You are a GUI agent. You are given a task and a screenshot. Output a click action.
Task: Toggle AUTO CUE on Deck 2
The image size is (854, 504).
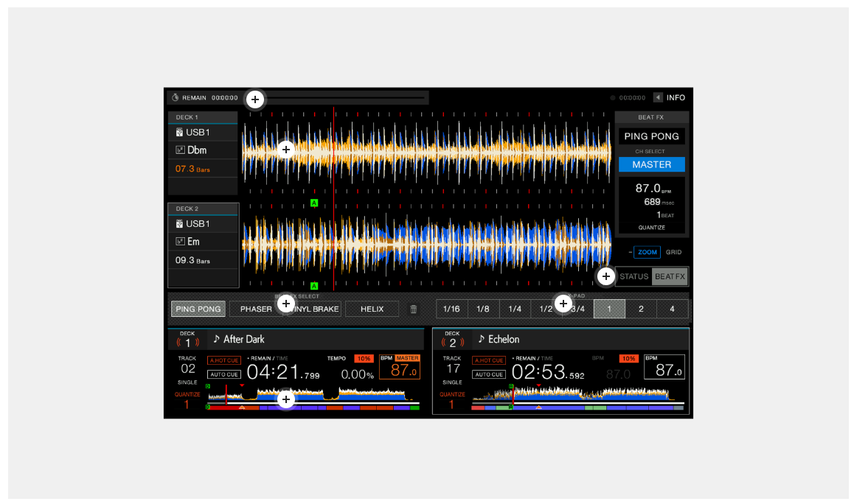coord(488,374)
